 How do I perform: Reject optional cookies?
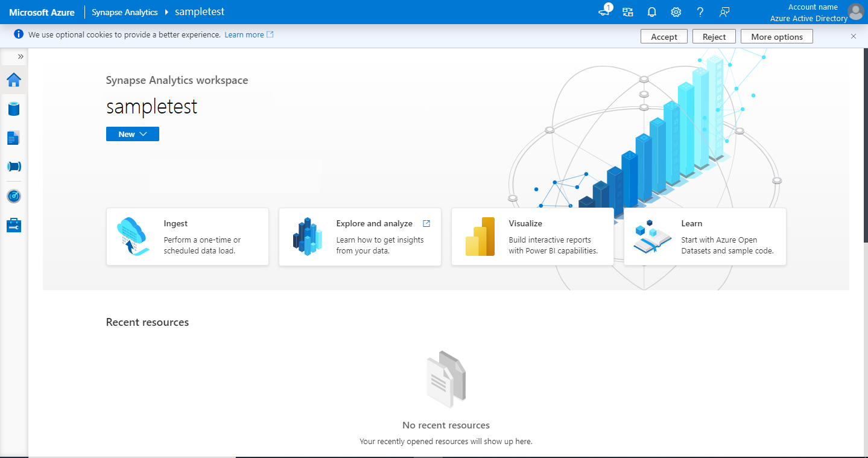coord(714,37)
